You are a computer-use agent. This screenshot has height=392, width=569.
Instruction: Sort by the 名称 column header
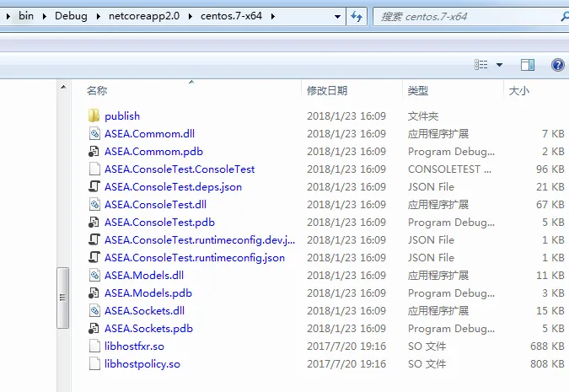97,90
